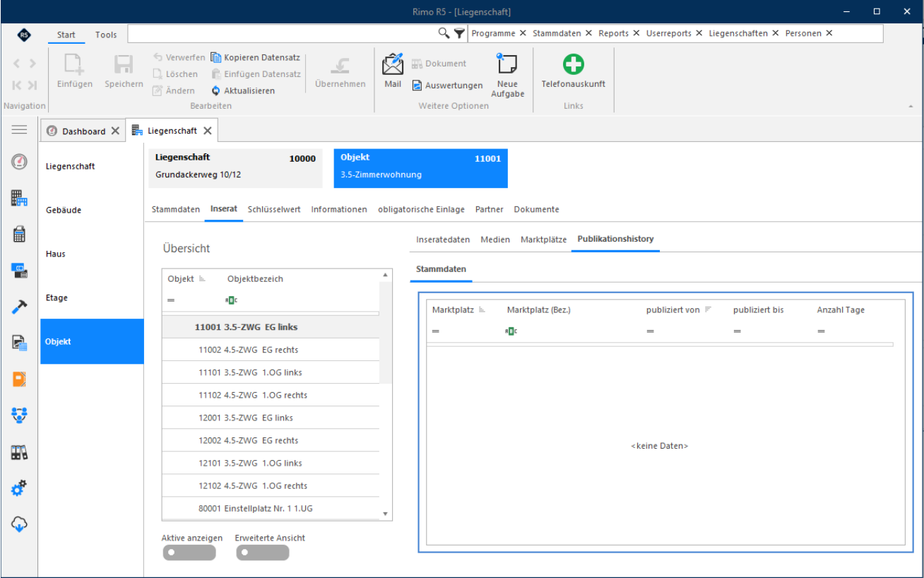Click the hammer icon in sidebar

[x=19, y=307]
